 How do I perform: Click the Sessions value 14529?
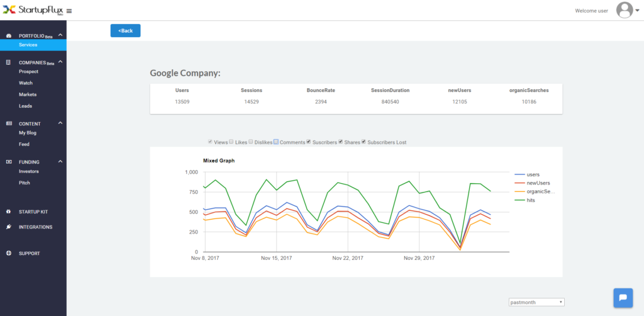pos(252,102)
